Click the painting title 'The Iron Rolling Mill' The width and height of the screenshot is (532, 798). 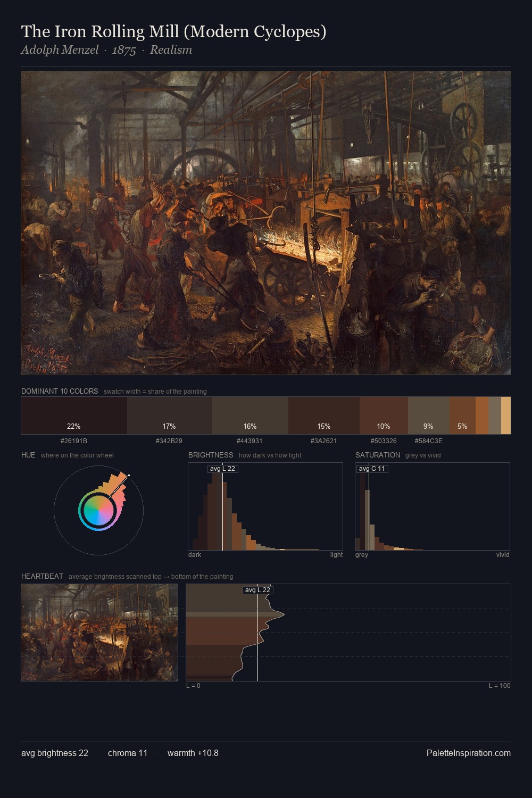[173, 32]
